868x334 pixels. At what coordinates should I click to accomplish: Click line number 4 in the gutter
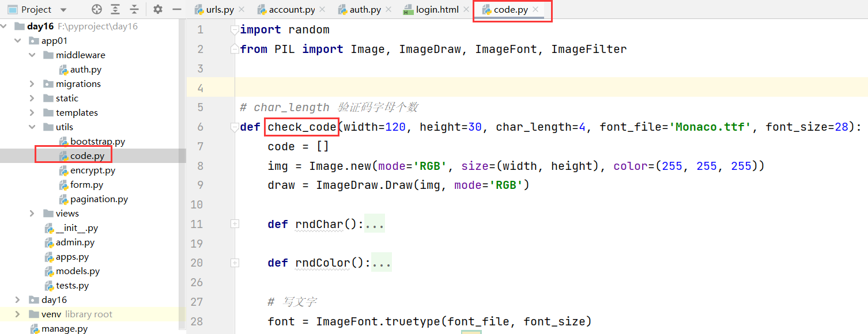coord(200,88)
